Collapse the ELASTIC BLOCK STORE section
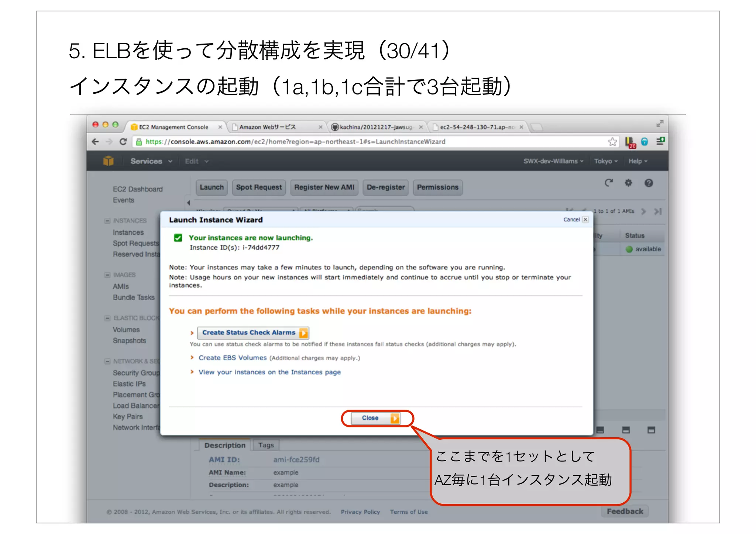This screenshot has height=534, width=756. (x=107, y=318)
